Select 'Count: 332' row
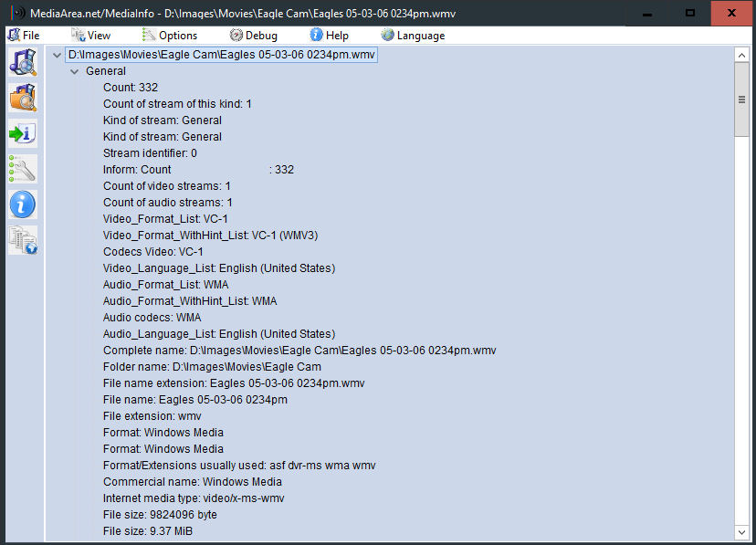The height and width of the screenshot is (545, 756). (131, 88)
